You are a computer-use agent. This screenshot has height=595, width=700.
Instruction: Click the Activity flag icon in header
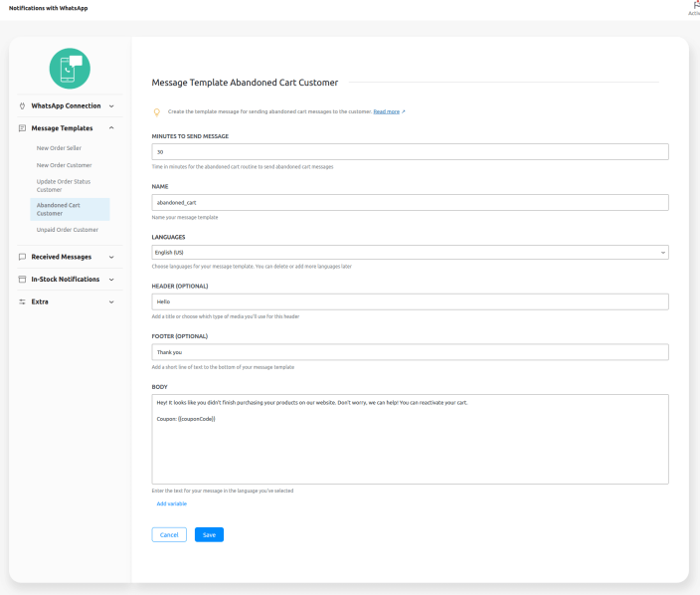click(695, 6)
